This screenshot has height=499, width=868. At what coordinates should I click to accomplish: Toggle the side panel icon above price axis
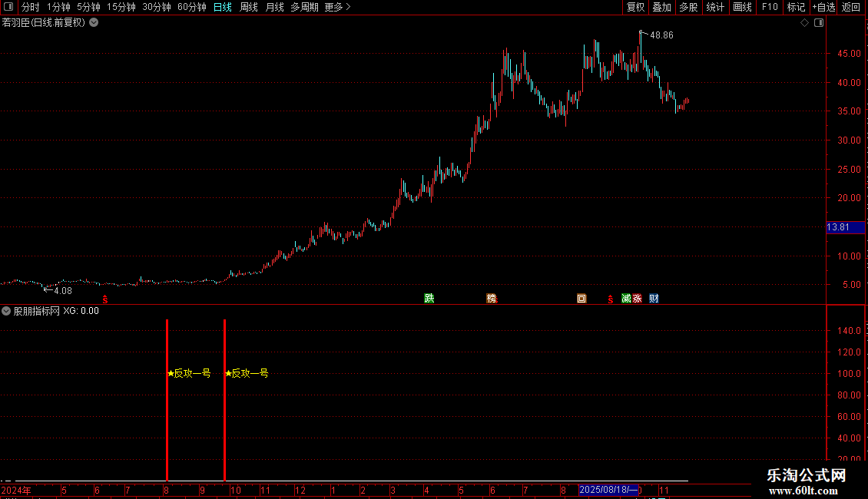[819, 23]
